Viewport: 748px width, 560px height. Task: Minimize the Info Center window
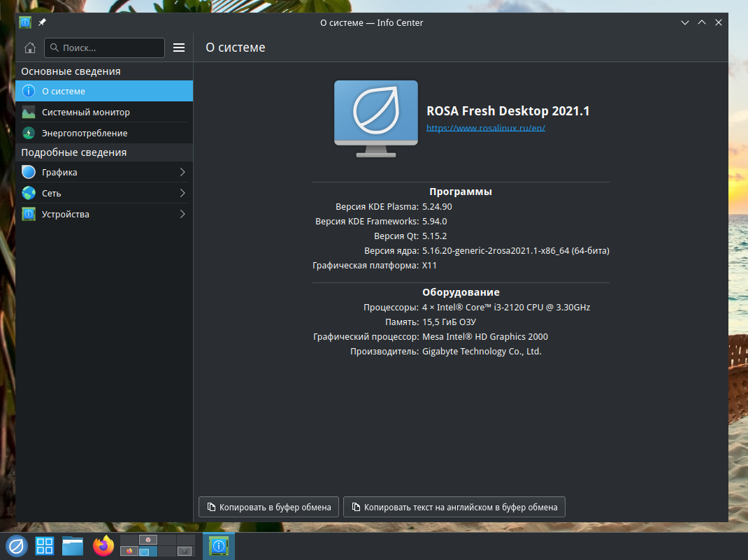coord(685,22)
